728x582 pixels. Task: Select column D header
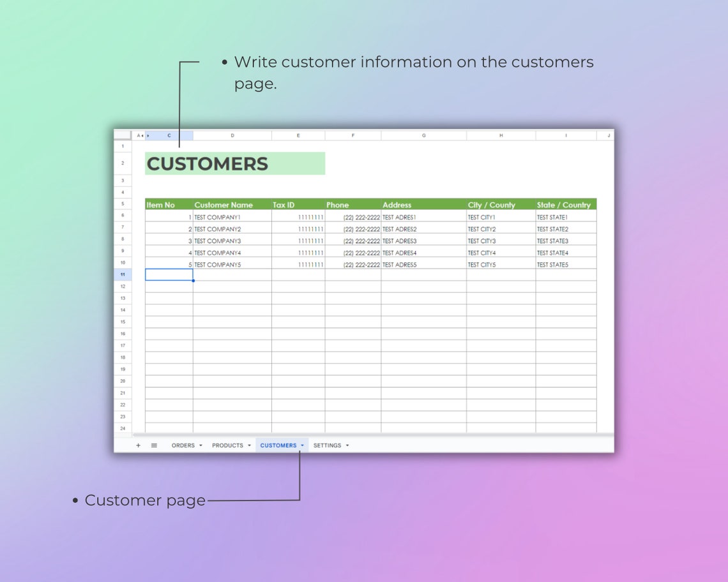[x=232, y=135]
